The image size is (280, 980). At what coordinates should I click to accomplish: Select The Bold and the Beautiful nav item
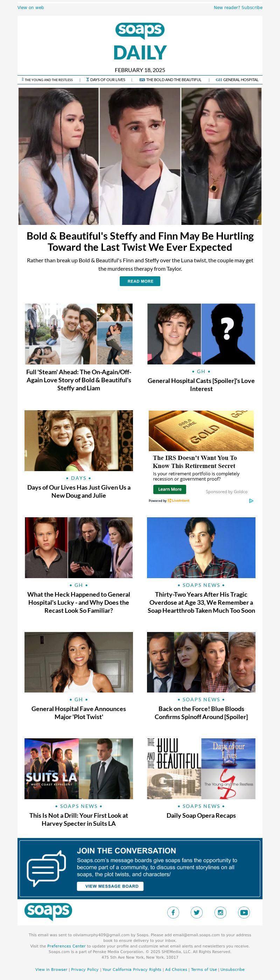pyautogui.click(x=170, y=80)
